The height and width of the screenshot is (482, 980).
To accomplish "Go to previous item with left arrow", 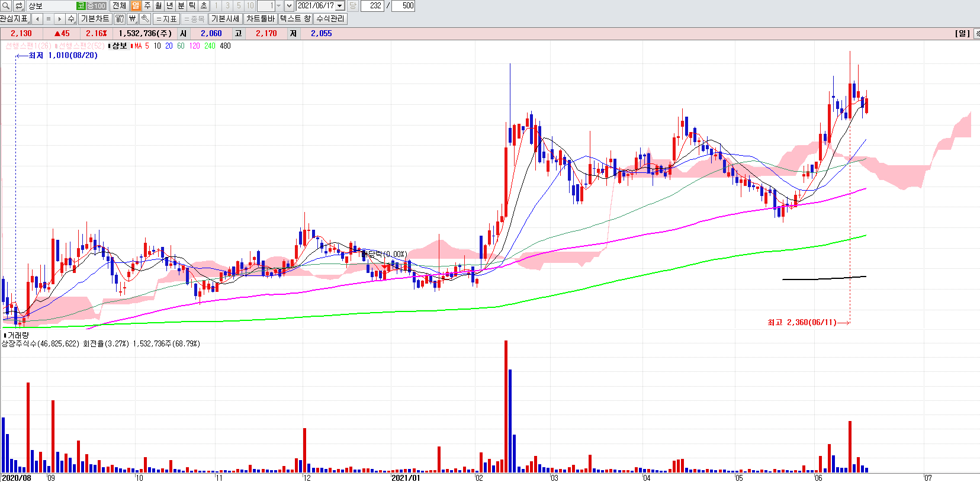I will (38, 18).
